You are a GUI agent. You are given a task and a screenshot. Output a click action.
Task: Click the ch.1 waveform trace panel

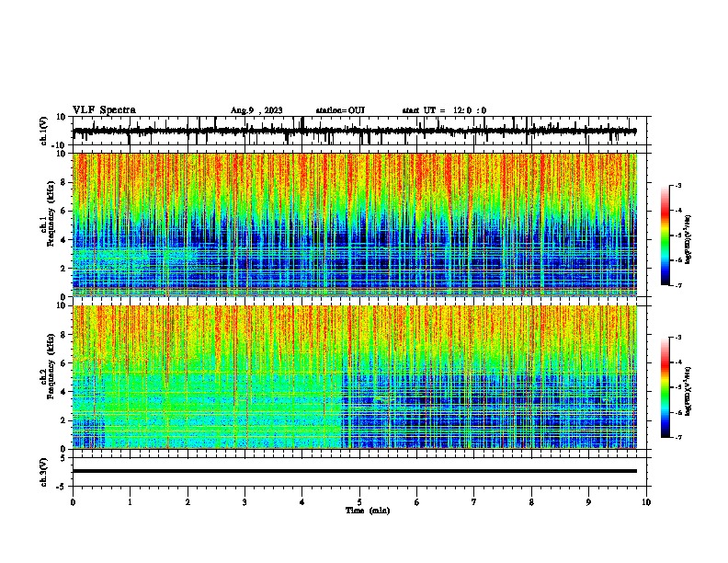point(361,131)
